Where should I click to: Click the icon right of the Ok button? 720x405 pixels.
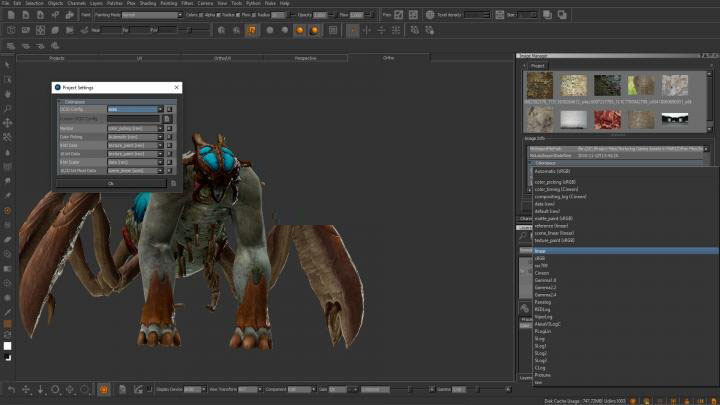(x=174, y=184)
